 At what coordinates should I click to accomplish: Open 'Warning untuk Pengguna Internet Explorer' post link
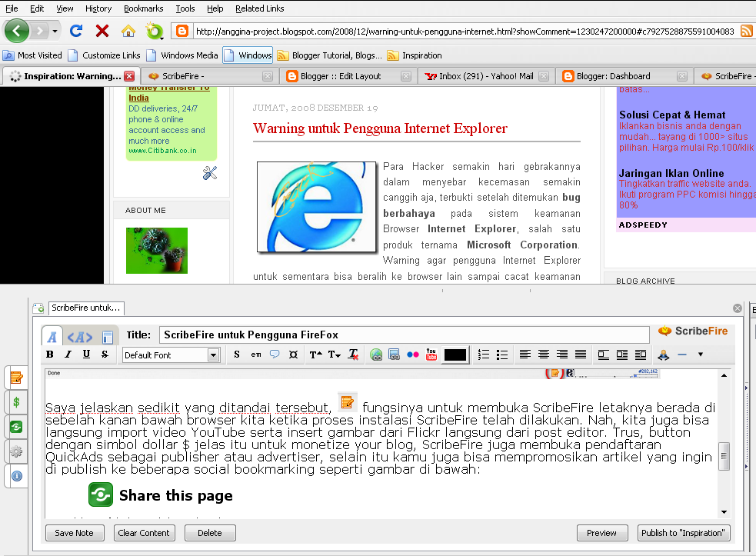pyautogui.click(x=380, y=128)
